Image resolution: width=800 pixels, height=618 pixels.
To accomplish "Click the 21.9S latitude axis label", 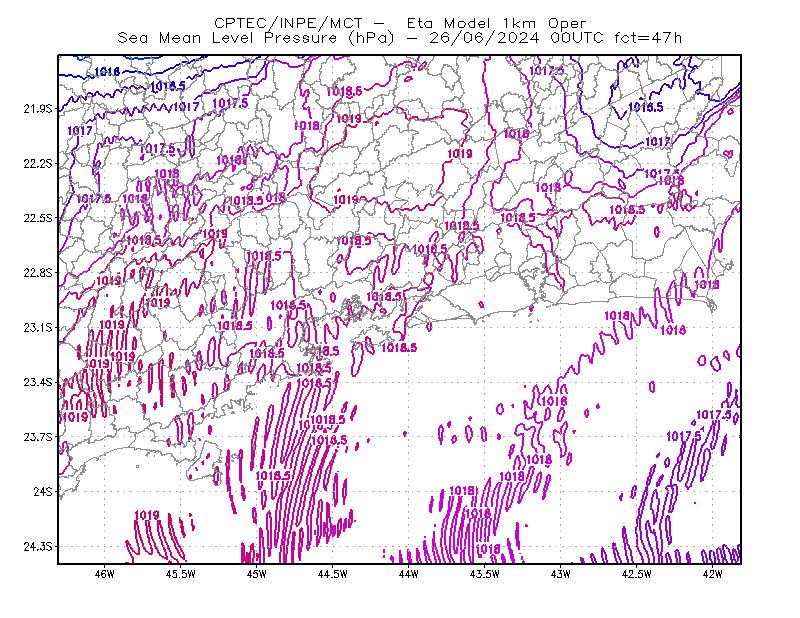I will click(38, 109).
